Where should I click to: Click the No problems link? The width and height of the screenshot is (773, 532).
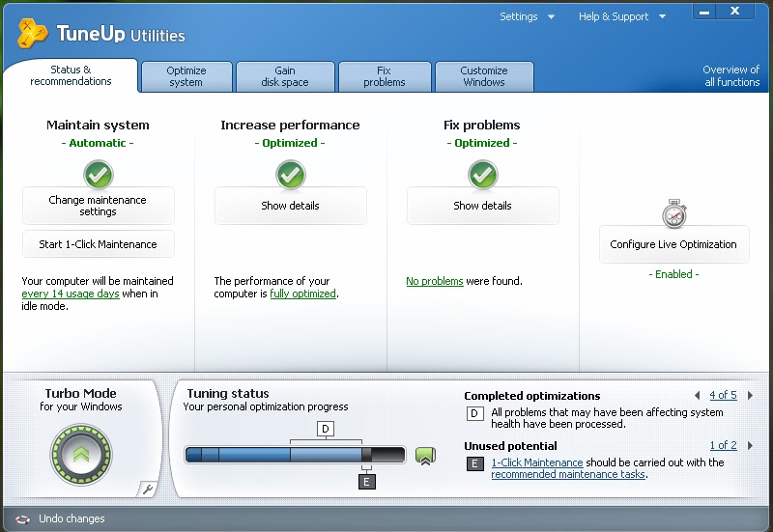point(434,281)
